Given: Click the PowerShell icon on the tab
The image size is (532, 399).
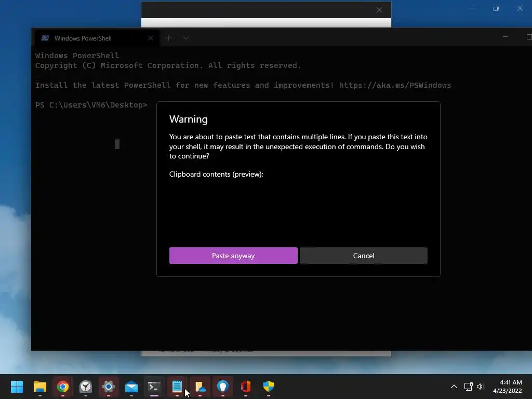Looking at the screenshot, I should pyautogui.click(x=45, y=38).
